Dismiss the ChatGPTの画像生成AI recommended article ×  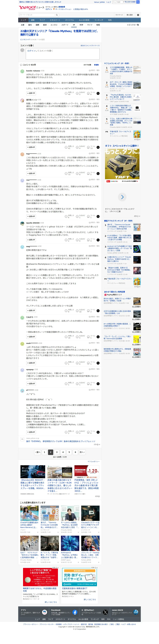tap(38, 532)
